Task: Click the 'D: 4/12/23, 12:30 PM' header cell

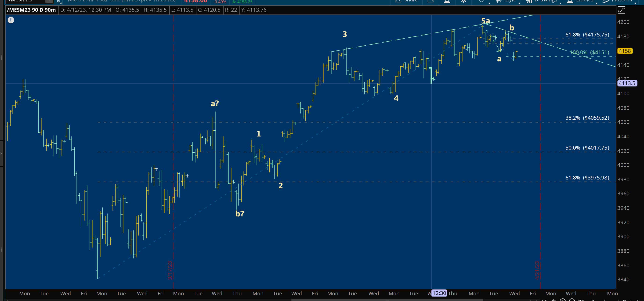Action: 86,10
